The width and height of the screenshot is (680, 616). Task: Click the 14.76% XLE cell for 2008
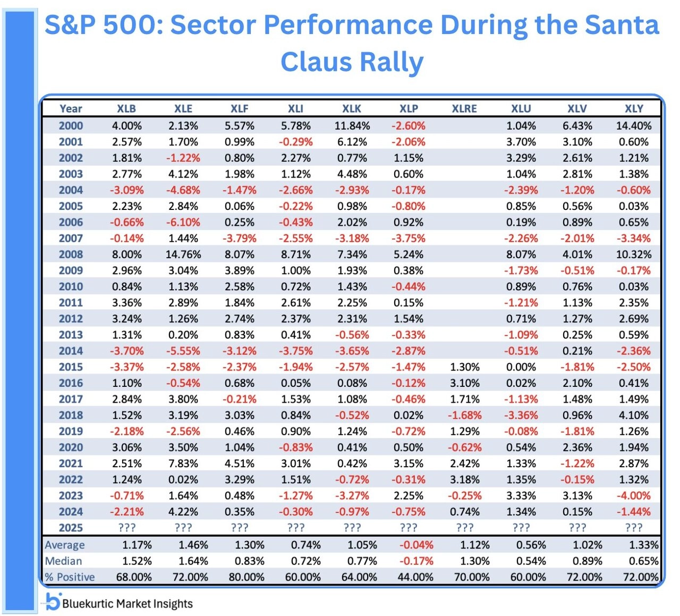tap(183, 255)
